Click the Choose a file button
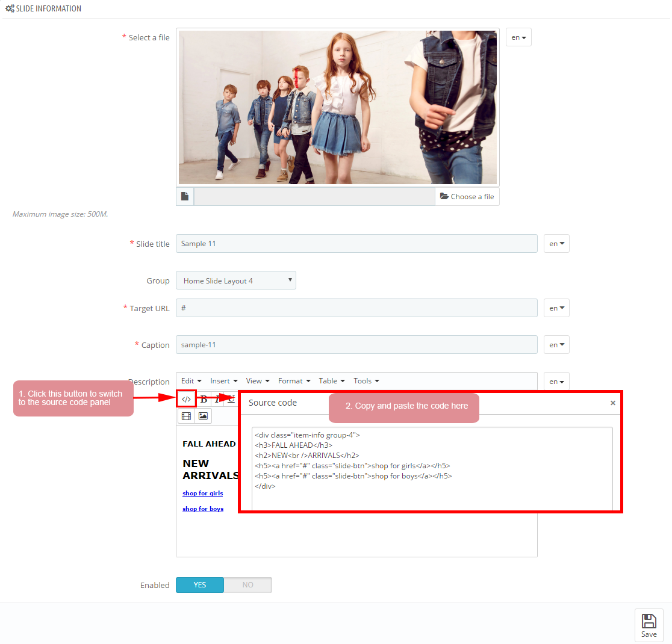 coord(467,196)
